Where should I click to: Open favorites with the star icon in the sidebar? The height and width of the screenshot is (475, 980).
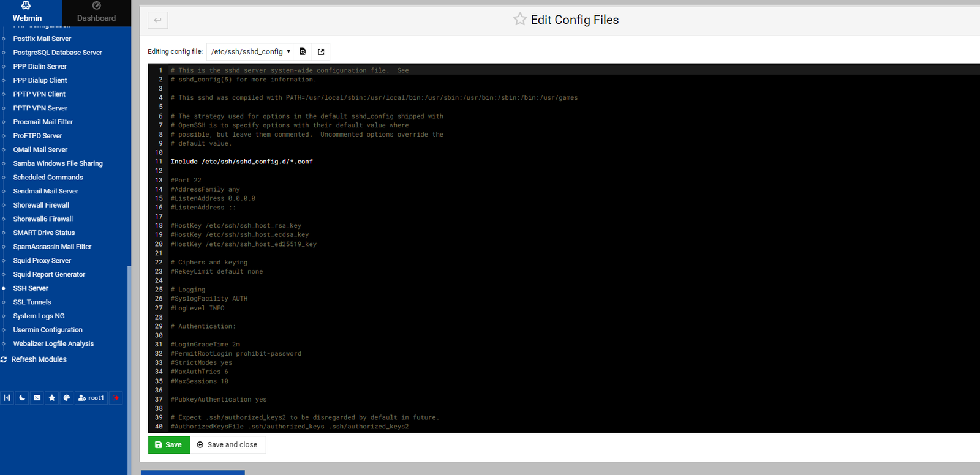pos(52,398)
